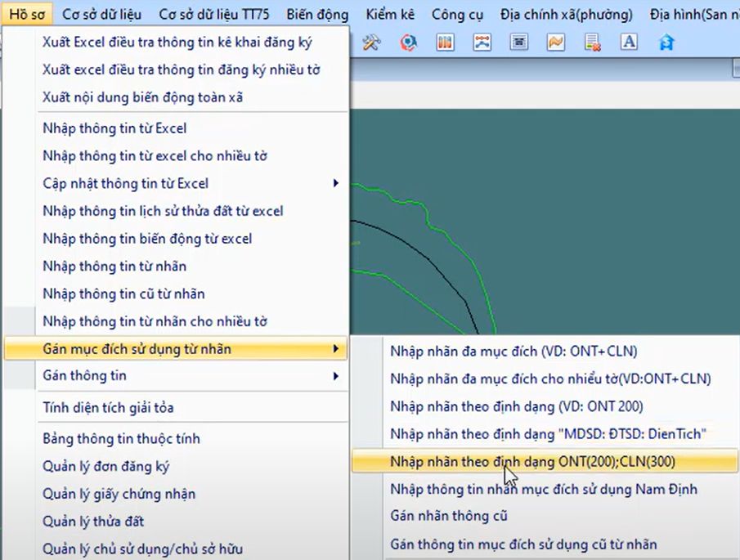
Task: Select the gear-with-globe toolbar icon
Action: [408, 43]
